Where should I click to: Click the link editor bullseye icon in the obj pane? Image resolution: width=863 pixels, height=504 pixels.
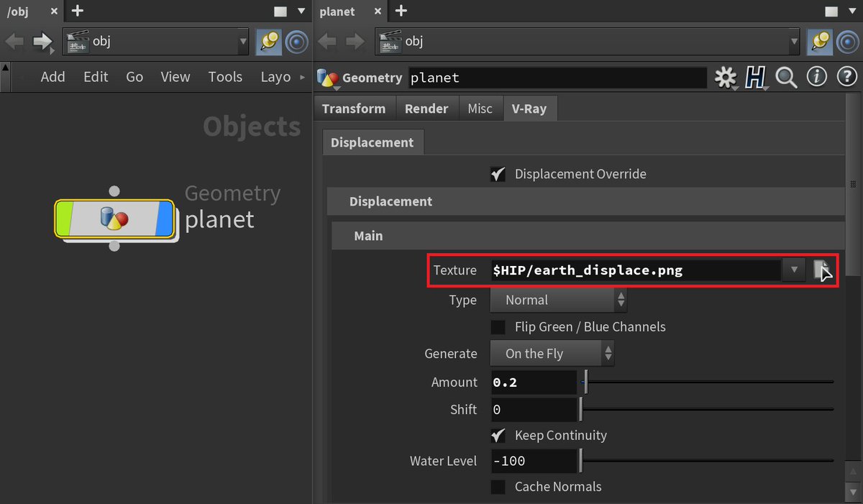[x=297, y=42]
